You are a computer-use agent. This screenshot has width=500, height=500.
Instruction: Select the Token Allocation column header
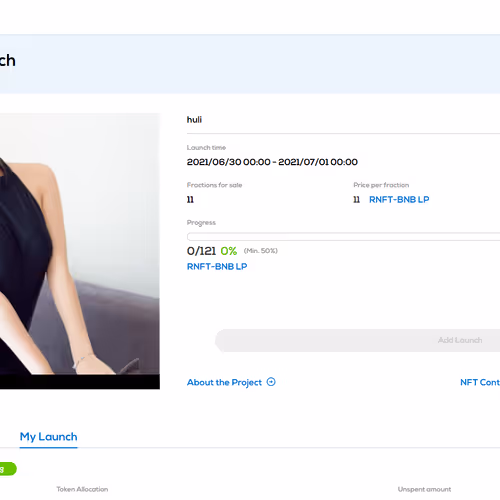pos(82,489)
